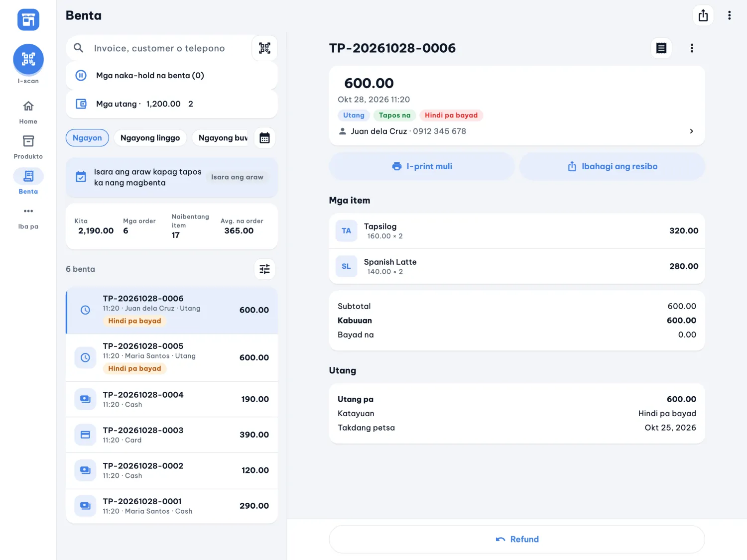Screen dimensions: 747x560
Task: Open the top bar three-dot menu
Action: coord(730,15)
